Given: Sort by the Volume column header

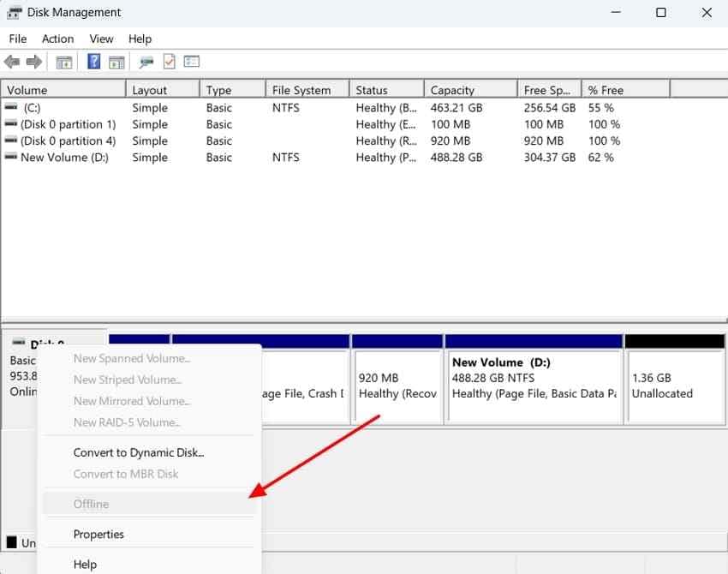Looking at the screenshot, I should coord(63,90).
